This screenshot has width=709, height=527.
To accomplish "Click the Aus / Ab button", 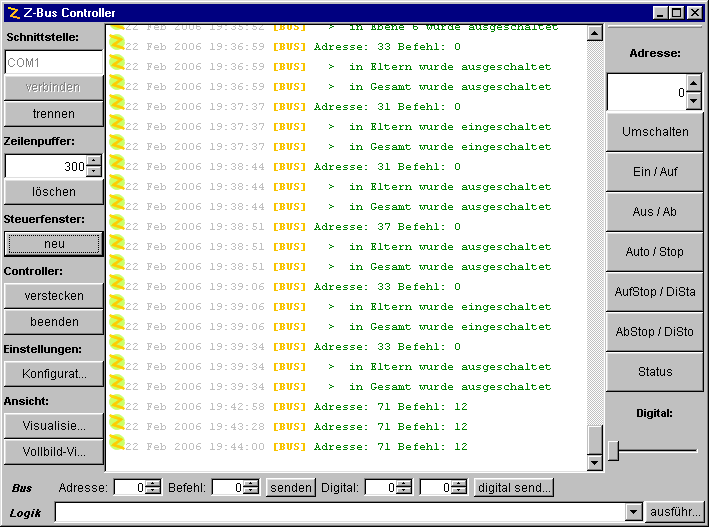I will point(655,212).
